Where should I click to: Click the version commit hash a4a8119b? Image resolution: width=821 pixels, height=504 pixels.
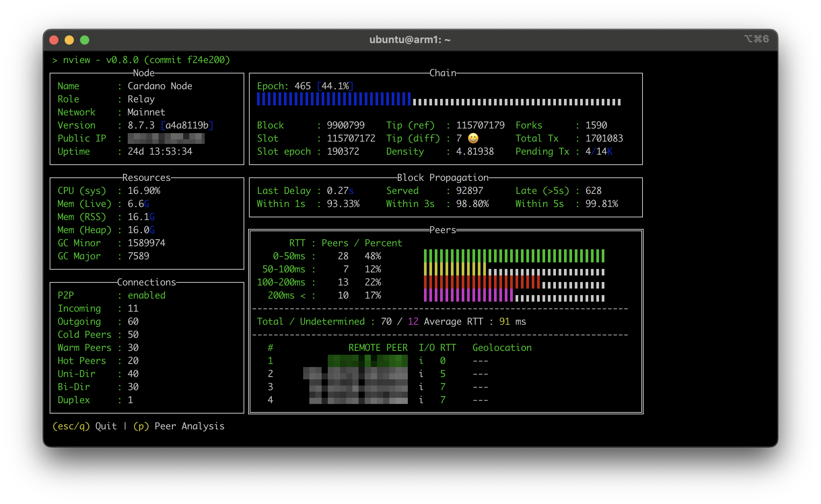coord(187,125)
